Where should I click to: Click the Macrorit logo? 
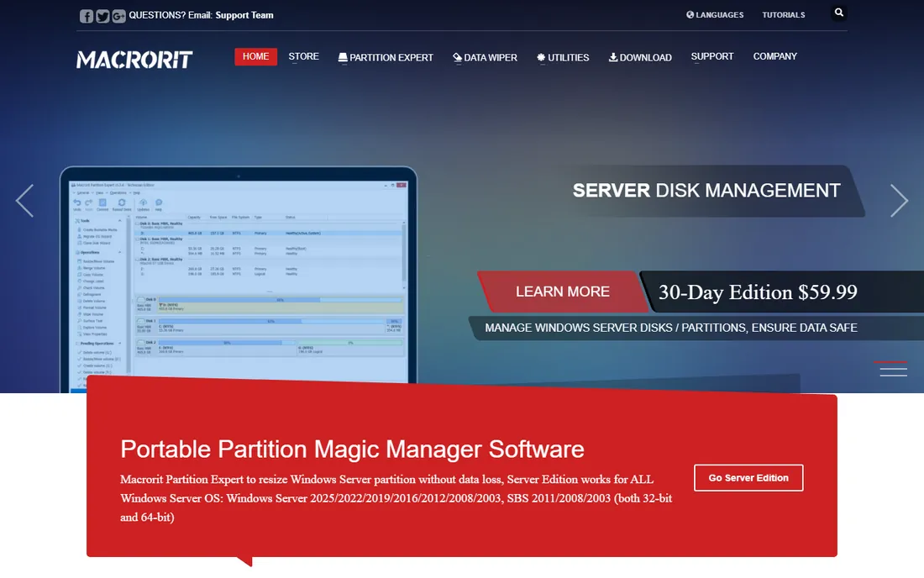(x=134, y=60)
